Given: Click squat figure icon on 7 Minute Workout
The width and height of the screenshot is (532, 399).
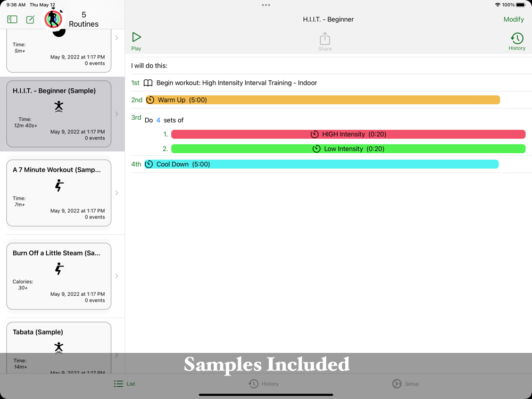Looking at the screenshot, I should point(59,186).
